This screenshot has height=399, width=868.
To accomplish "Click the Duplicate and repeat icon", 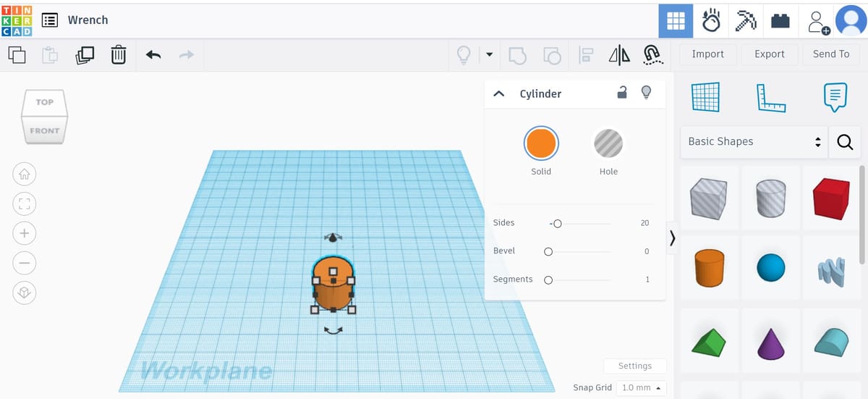I will [x=85, y=54].
